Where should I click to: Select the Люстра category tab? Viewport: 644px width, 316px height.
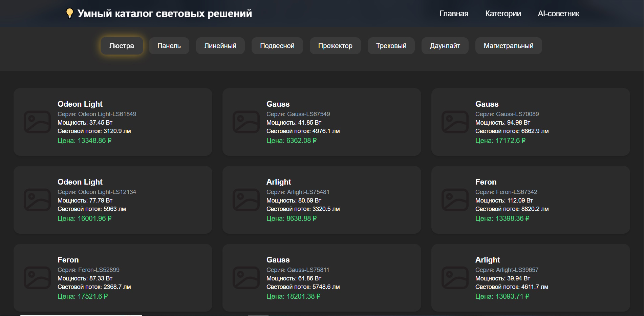pyautogui.click(x=122, y=46)
